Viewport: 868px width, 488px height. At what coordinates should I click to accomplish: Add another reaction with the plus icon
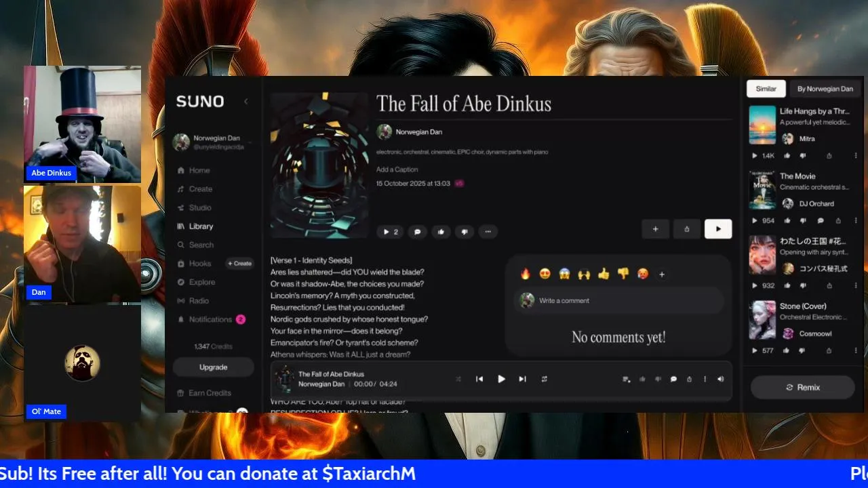(662, 274)
